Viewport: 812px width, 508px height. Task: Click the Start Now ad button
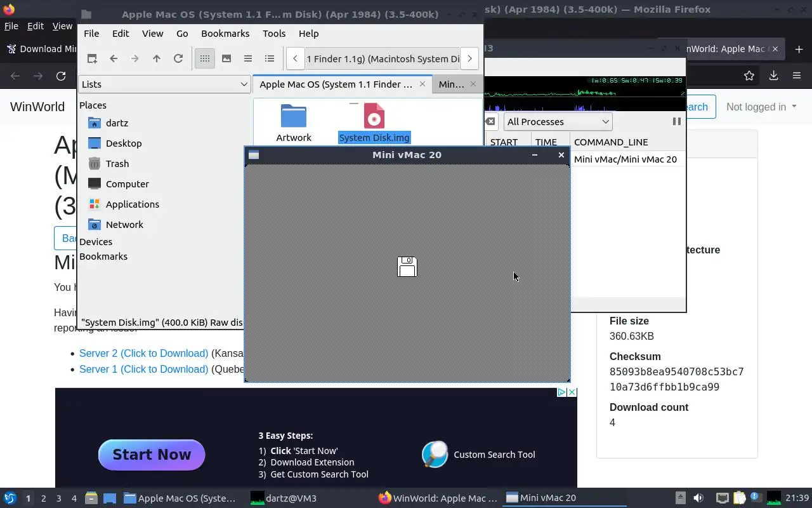pos(152,455)
